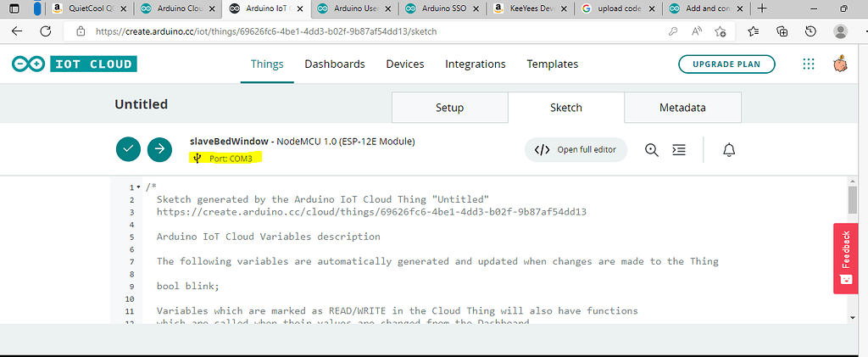This screenshot has width=868, height=357.
Task: Refresh the browser page
Action: (46, 31)
